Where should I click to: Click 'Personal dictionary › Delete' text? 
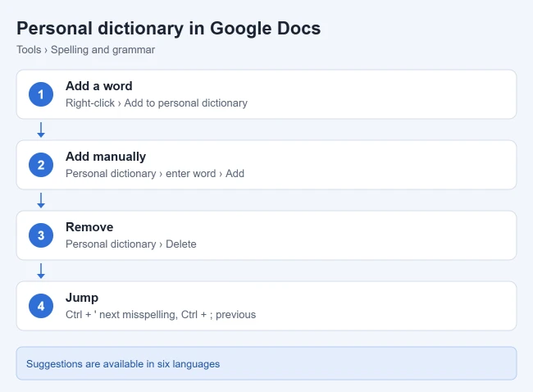[x=131, y=244]
